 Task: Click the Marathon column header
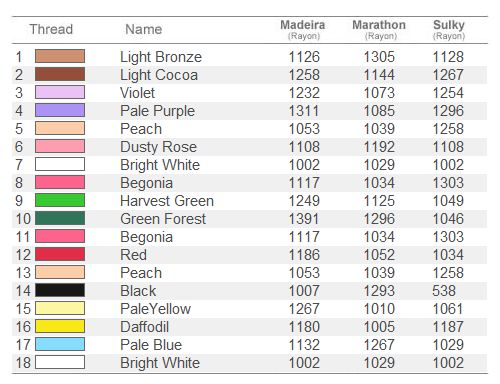(x=379, y=29)
